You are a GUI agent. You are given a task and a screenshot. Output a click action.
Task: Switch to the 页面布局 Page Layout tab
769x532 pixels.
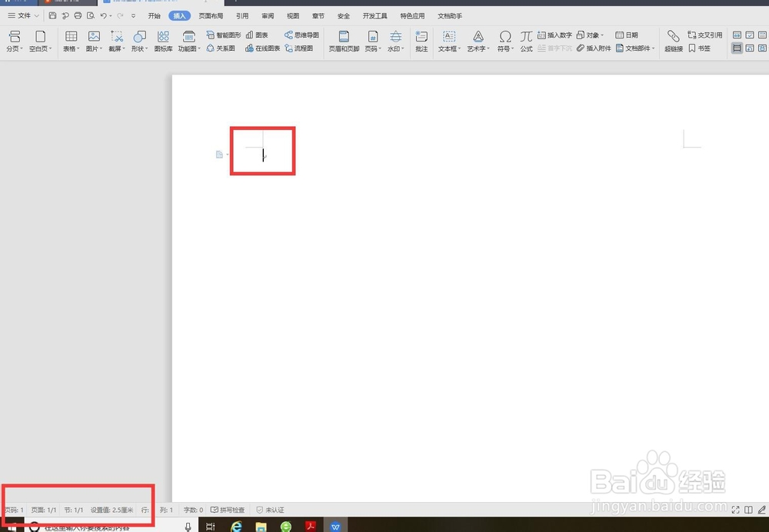point(211,15)
